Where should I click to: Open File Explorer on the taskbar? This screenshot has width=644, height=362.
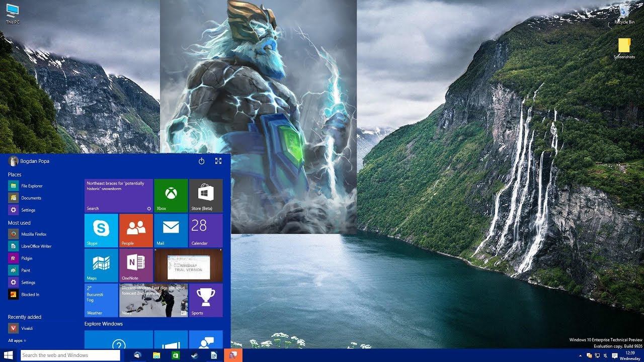(x=156, y=355)
